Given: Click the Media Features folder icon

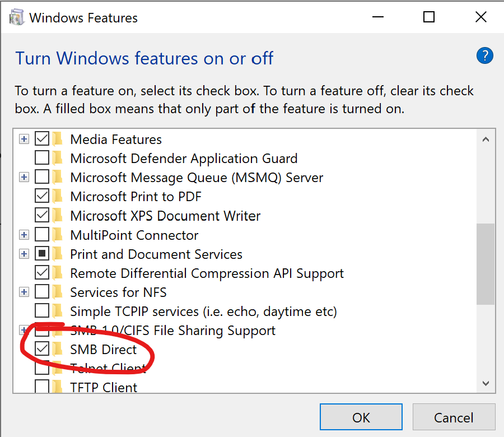Looking at the screenshot, I should pyautogui.click(x=58, y=139).
